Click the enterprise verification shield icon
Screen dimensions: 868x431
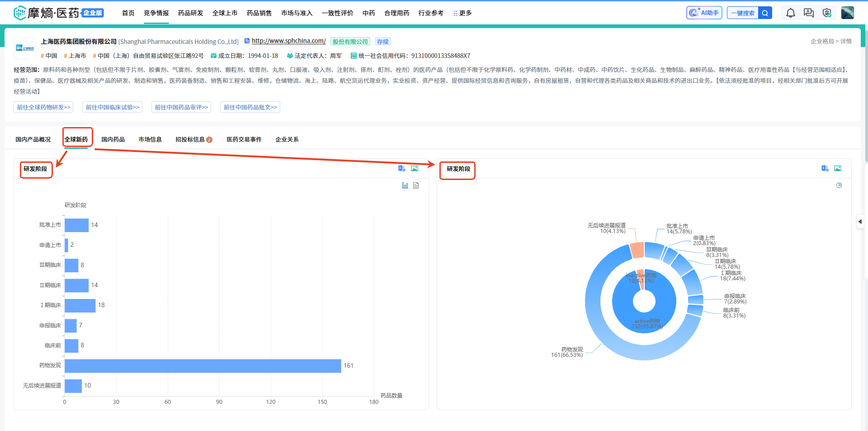point(827,13)
